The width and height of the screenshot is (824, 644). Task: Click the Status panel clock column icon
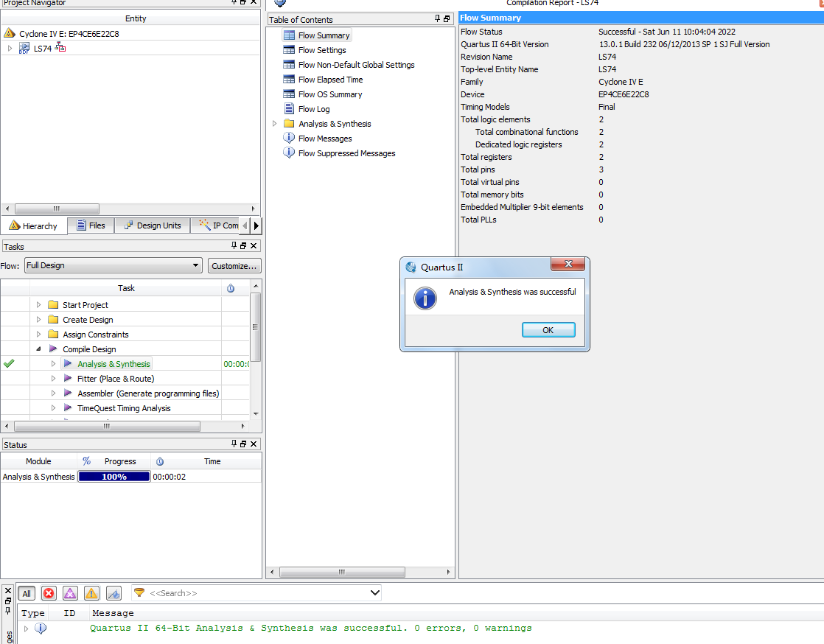pyautogui.click(x=160, y=461)
